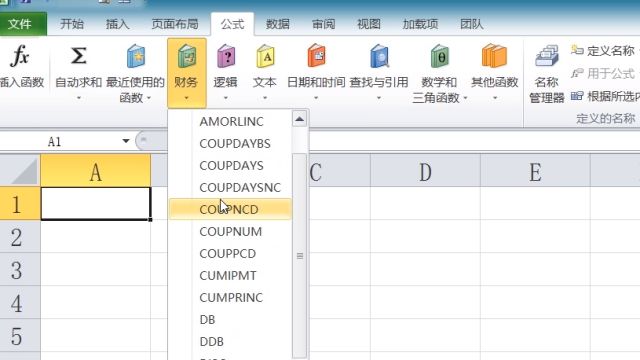The width and height of the screenshot is (640, 360).
Task: Click the Define Name (定义名称) icon
Action: (x=577, y=50)
